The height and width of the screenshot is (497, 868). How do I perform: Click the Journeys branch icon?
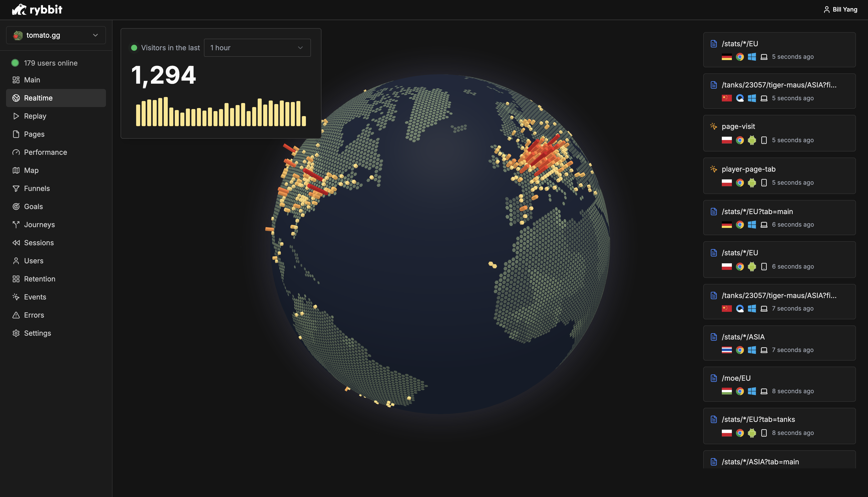click(x=16, y=225)
